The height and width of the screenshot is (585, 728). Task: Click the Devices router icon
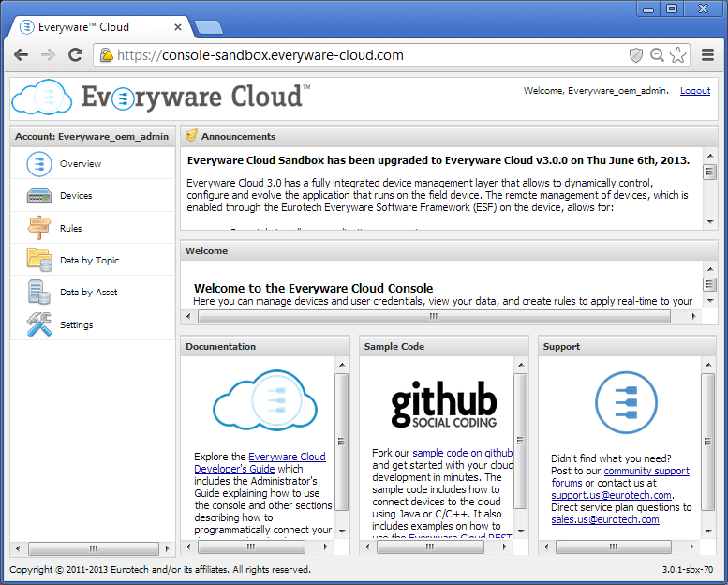coord(39,196)
